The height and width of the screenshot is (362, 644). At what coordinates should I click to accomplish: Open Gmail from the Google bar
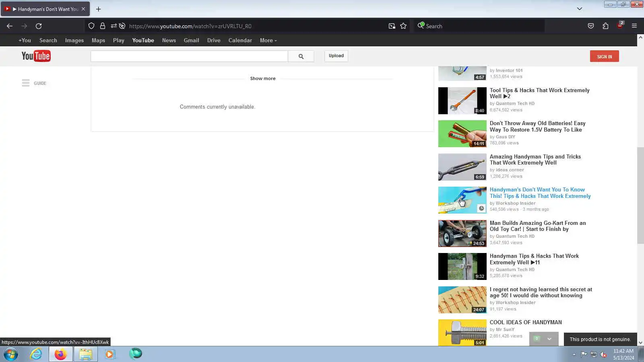coord(192,41)
